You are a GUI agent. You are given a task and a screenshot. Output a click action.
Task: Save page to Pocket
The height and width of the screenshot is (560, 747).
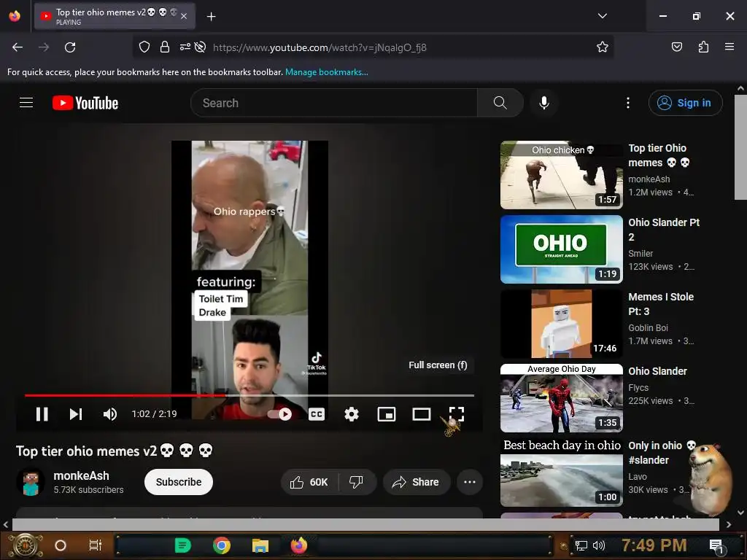pyautogui.click(x=677, y=47)
